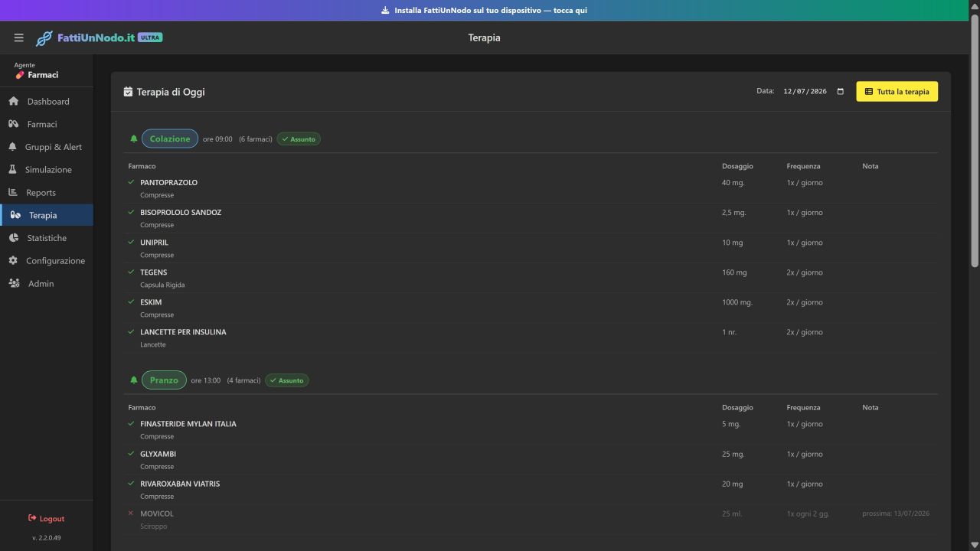Click the MOVICOL drug name
980x551 pixels.
pyautogui.click(x=157, y=514)
